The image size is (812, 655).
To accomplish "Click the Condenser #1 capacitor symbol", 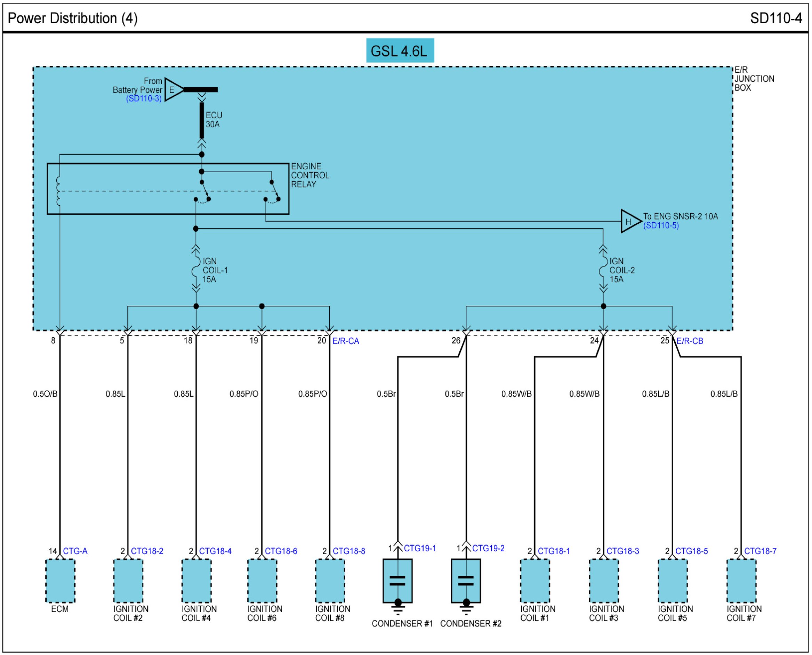I will click(397, 581).
